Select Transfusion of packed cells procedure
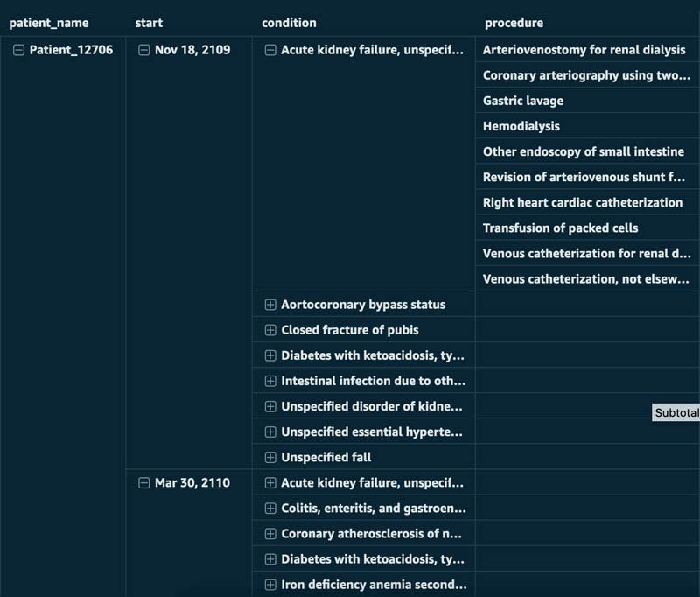Viewport: 700px width, 597px height. click(x=587, y=228)
